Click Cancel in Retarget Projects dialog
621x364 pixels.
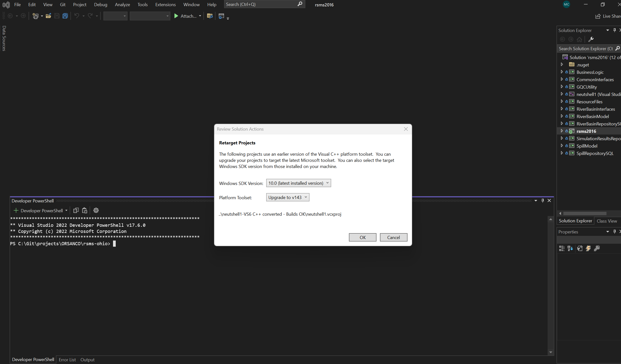coord(393,237)
